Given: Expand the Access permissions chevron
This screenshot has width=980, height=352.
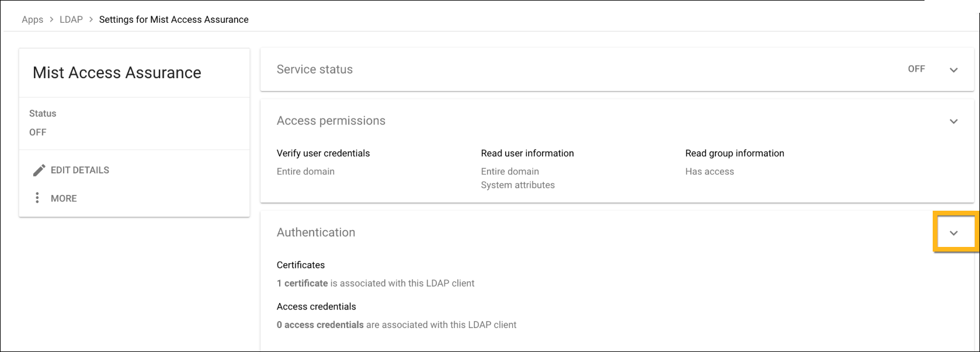Looking at the screenshot, I should 953,121.
